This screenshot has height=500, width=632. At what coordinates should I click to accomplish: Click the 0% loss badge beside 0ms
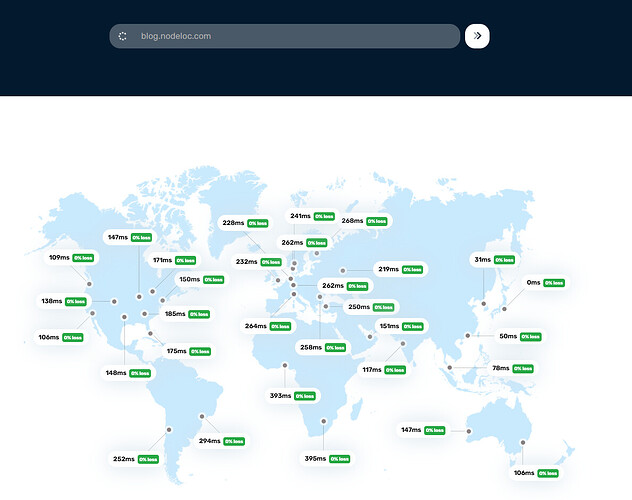(x=554, y=283)
